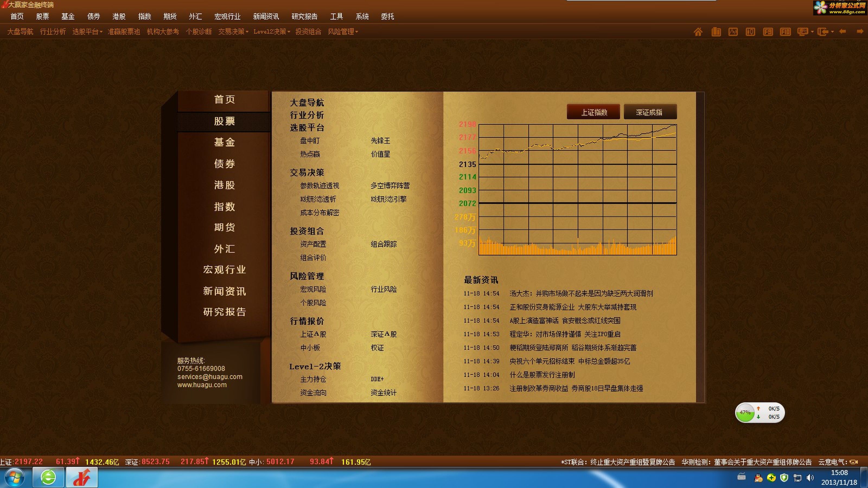Screen dimensions: 868x488
Task: Click the 360 green plus tray icon
Action: (771, 477)
